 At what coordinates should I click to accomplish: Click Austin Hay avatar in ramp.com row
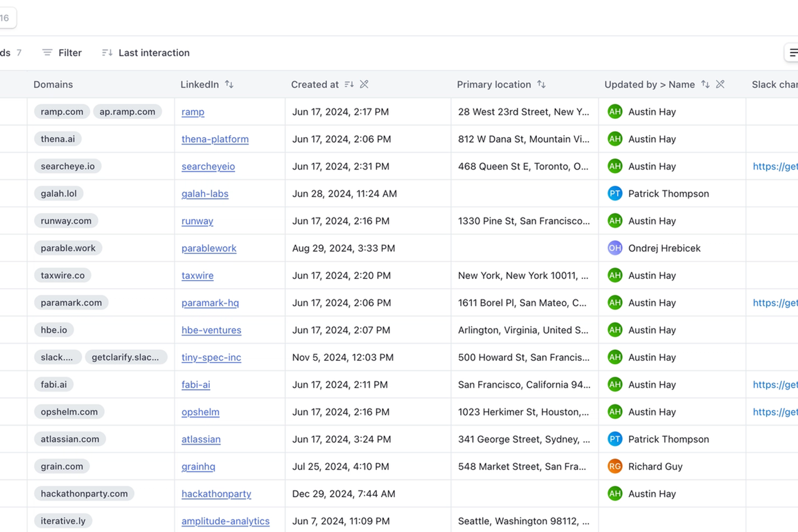[615, 112]
